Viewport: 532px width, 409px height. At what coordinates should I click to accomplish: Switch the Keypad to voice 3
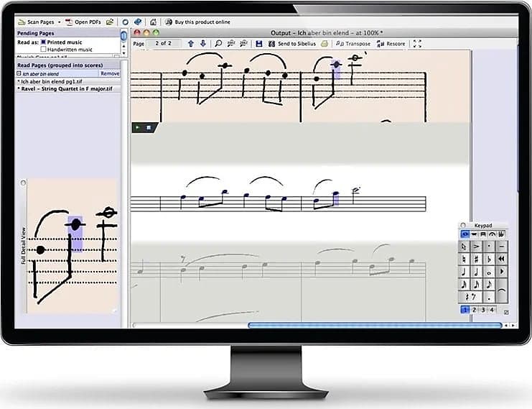coord(483,310)
